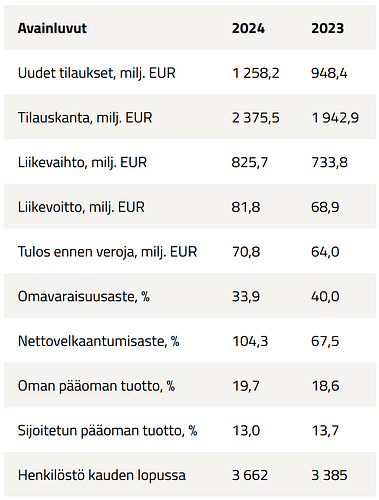This screenshot has width=379, height=500.
Task: Select the 3 662 personnel value
Action: tap(250, 475)
